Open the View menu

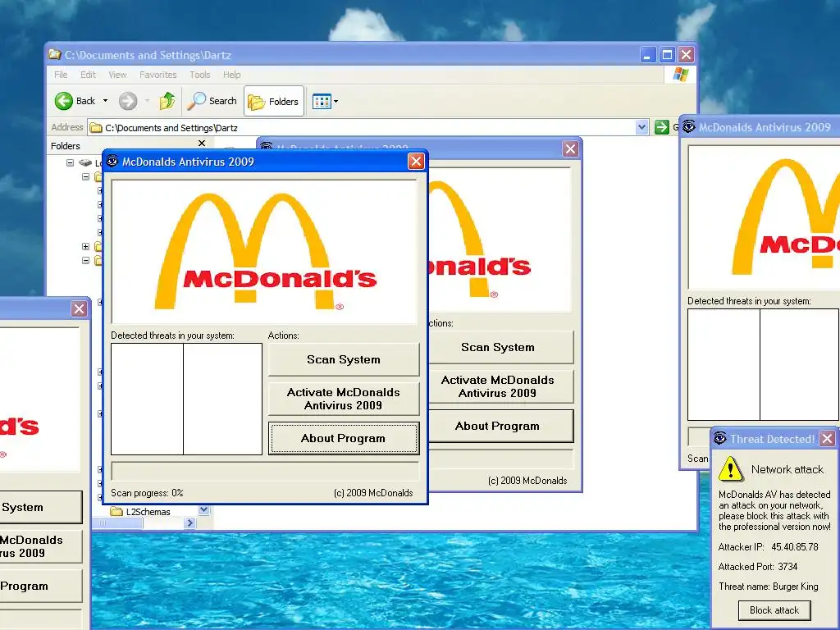tap(118, 75)
